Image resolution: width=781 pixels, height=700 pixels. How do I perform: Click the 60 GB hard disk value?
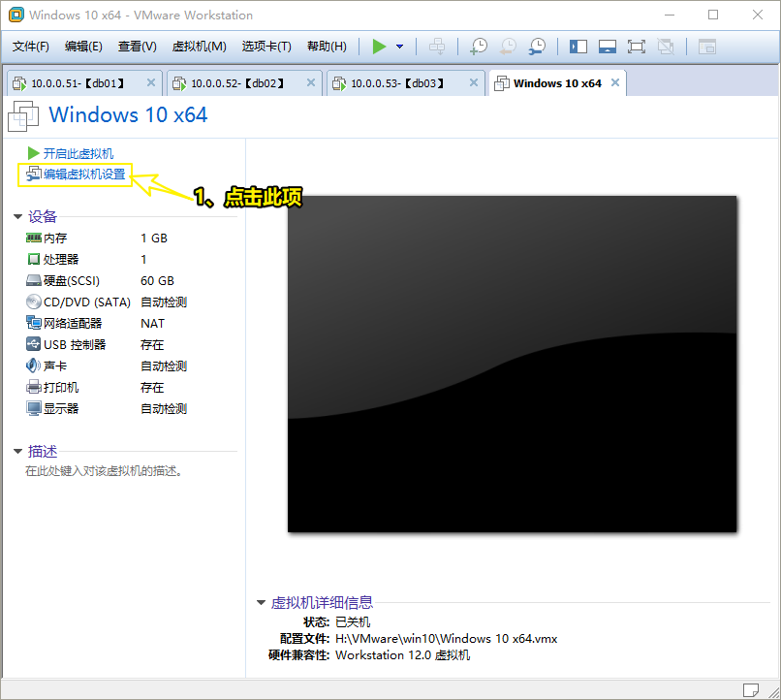coord(157,281)
